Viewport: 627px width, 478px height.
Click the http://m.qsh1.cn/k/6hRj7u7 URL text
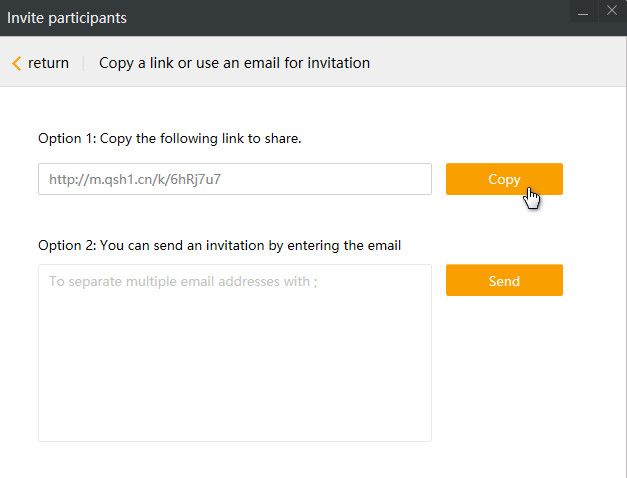click(141, 180)
